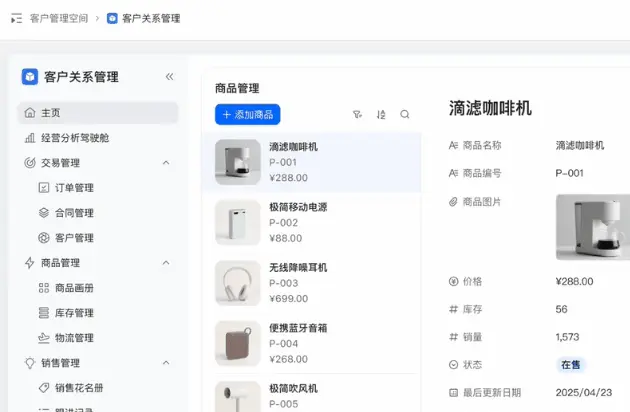The height and width of the screenshot is (412, 630).
Task: Click the grid icon beside 商品画册
Action: pyautogui.click(x=44, y=288)
